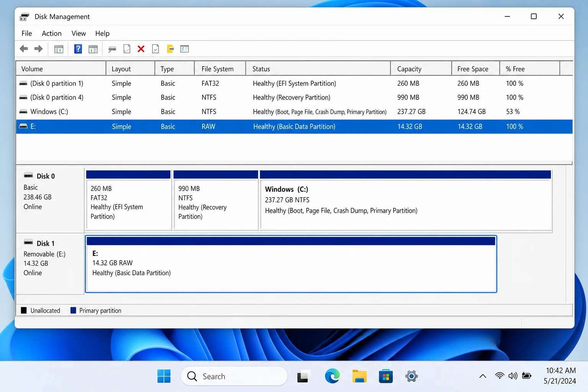Click the Disk Management title bar icon
Image resolution: width=588 pixels, height=392 pixels.
(x=24, y=17)
